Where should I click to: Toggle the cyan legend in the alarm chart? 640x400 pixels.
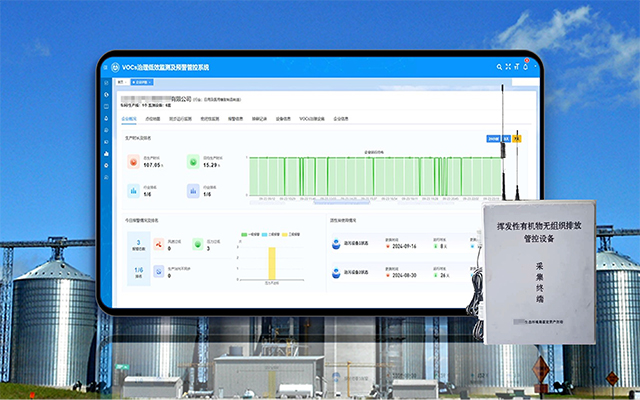[263, 236]
